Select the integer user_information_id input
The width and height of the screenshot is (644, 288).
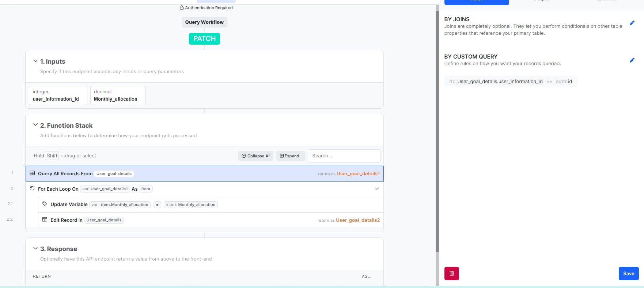pos(58,96)
